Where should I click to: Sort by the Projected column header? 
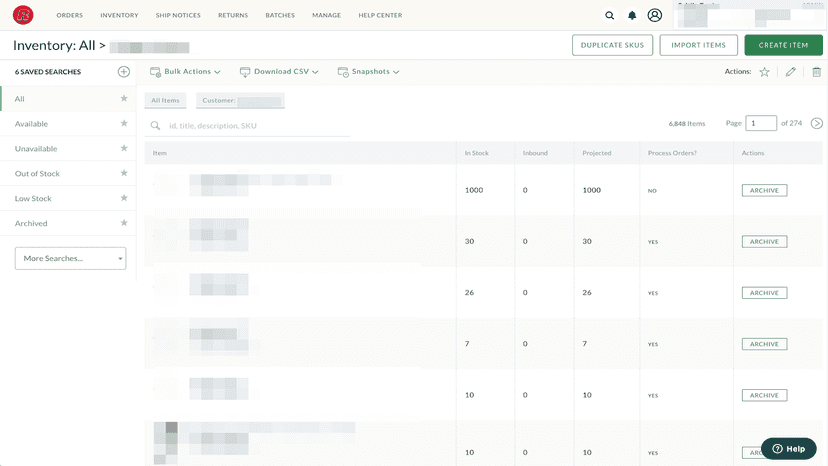click(597, 153)
